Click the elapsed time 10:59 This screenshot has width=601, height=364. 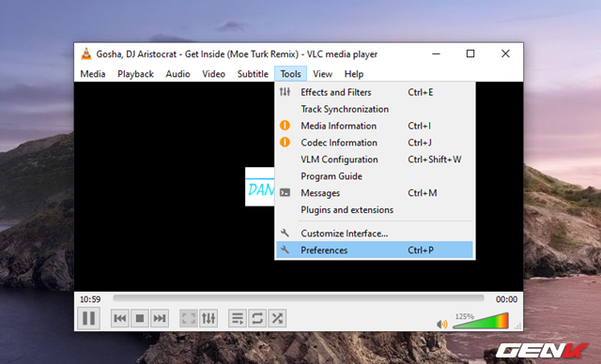[x=90, y=299]
